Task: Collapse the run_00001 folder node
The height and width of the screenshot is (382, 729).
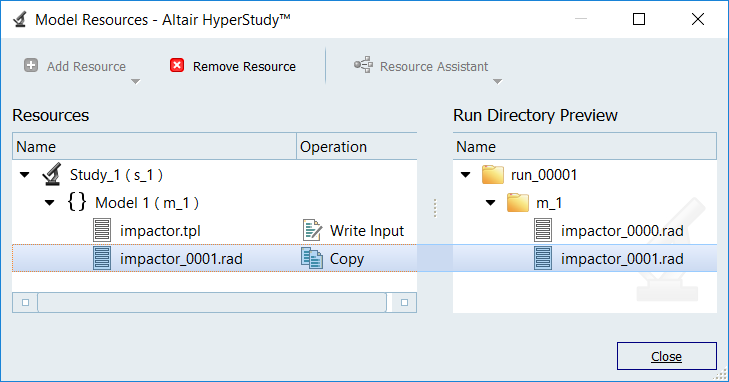Action: tap(465, 175)
